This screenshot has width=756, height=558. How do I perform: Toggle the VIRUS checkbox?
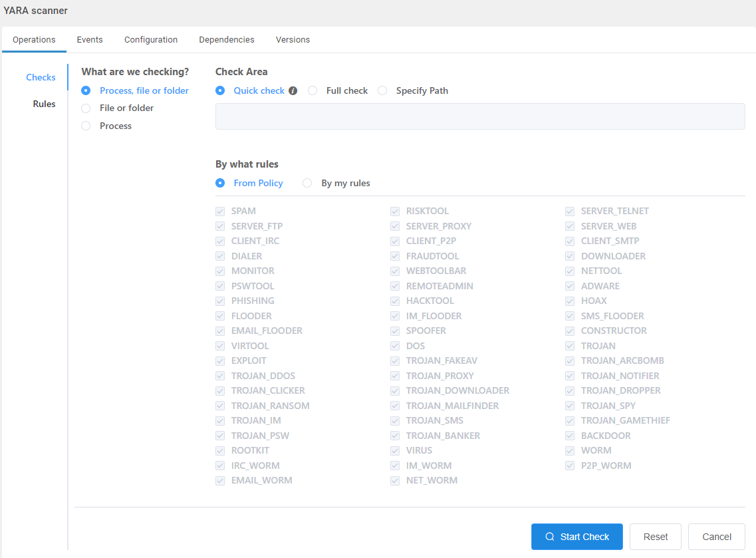(395, 450)
